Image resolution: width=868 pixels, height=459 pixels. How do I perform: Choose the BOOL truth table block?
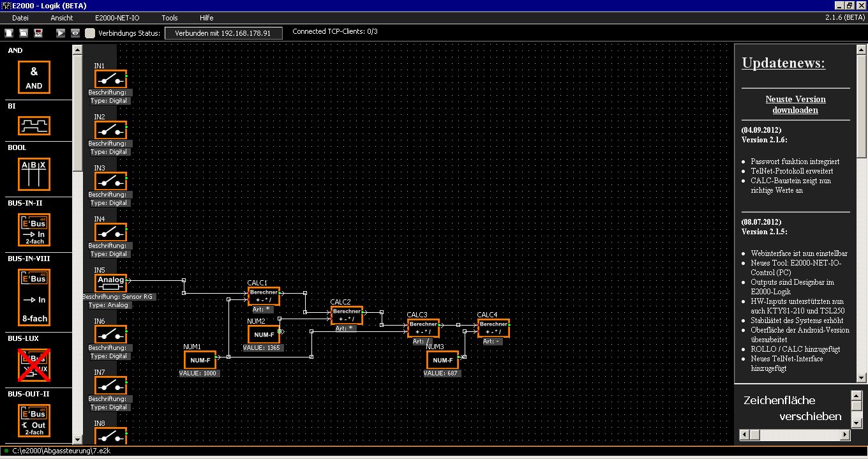pos(34,174)
